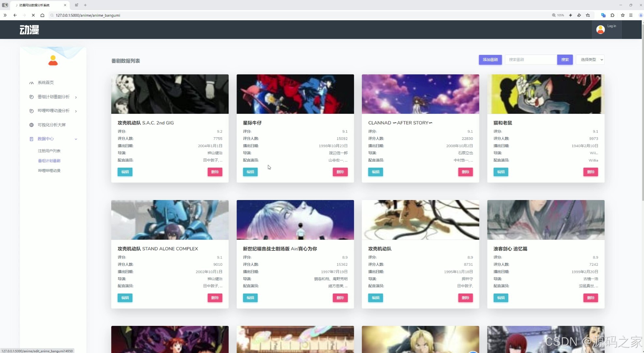Click the 数据中心 menu item
Screen dimensions: 644x353
click(x=46, y=139)
